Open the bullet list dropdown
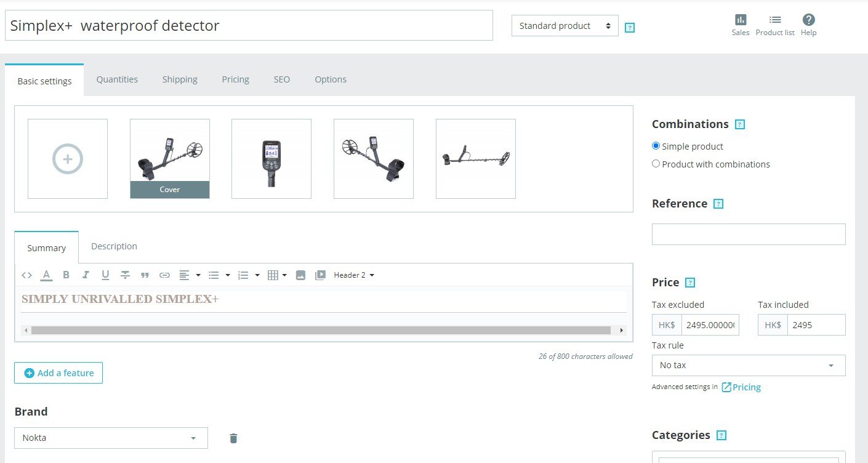This screenshot has width=868, height=463. (x=219, y=275)
